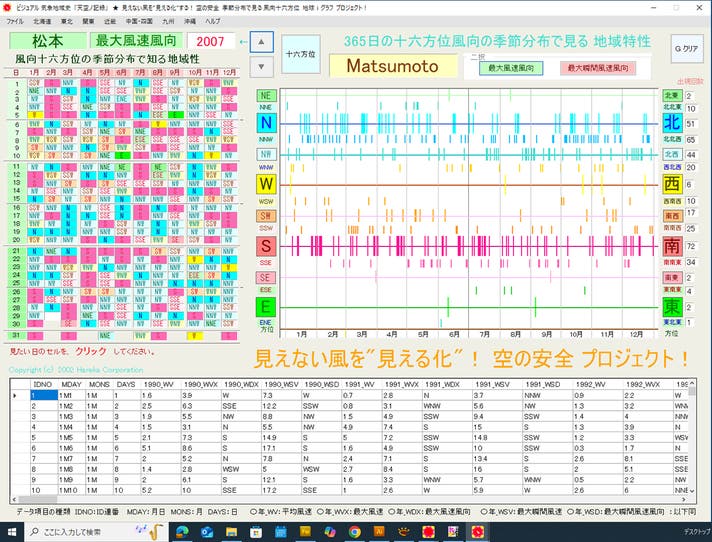
Task: Click the up arrow year stepper
Action: click(x=260, y=42)
